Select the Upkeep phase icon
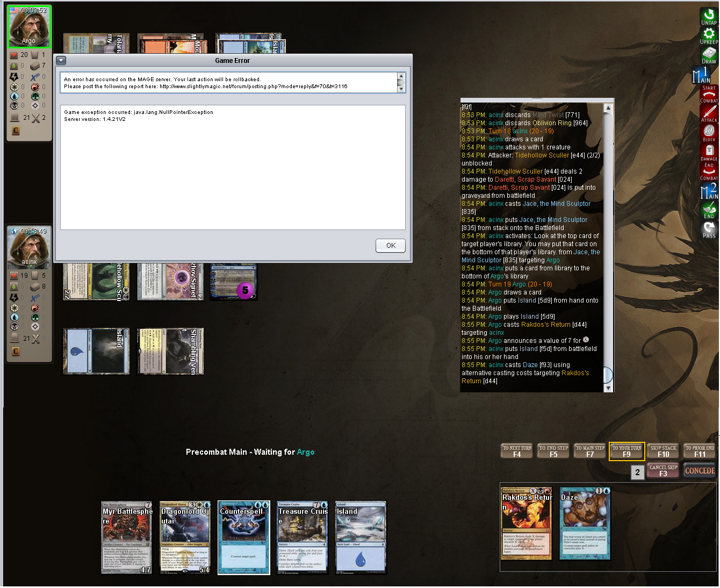 pos(709,36)
